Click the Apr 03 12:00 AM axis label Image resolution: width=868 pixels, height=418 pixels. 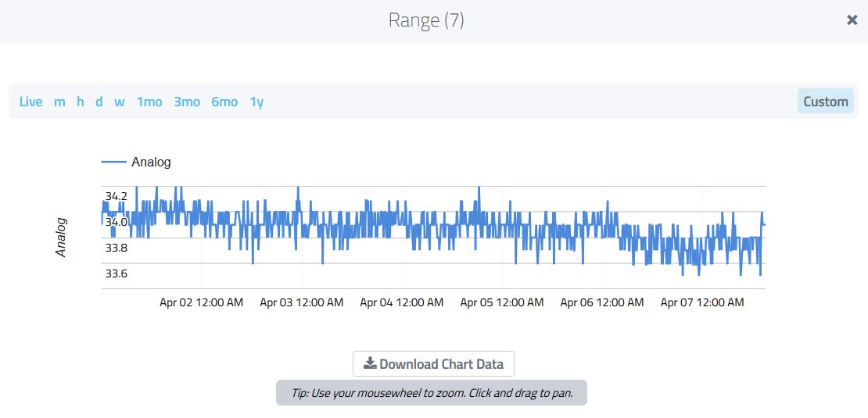tap(302, 302)
